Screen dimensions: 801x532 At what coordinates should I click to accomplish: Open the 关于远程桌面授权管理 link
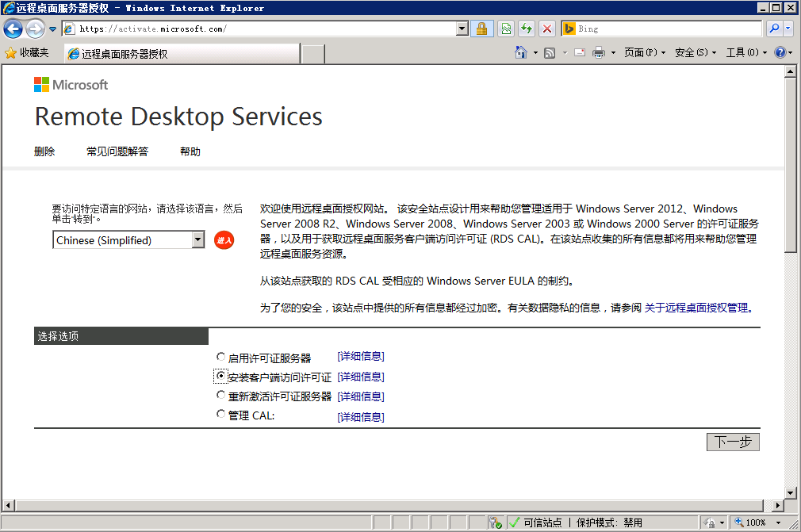(x=699, y=308)
